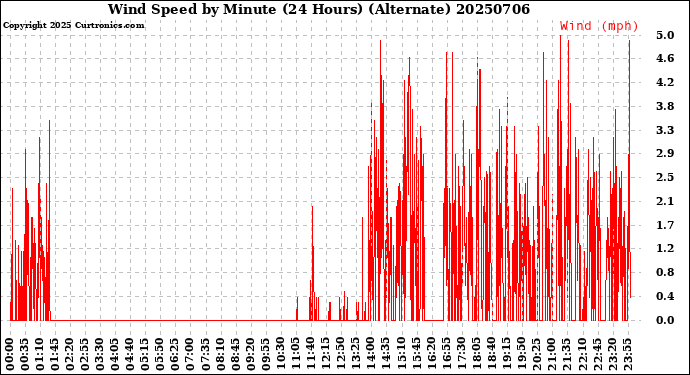This screenshot has height=375, width=690.
Task: Click the 4.6 y-axis label
Action: (x=665, y=59)
